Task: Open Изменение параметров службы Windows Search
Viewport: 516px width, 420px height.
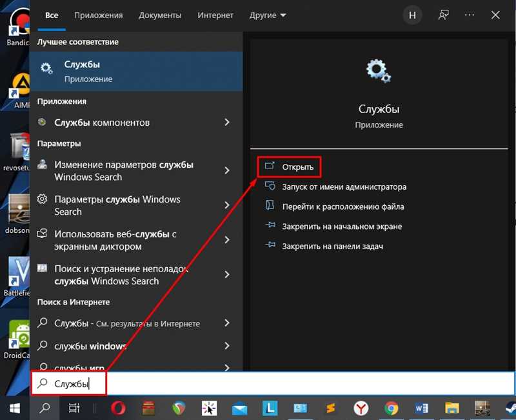Action: [x=124, y=170]
